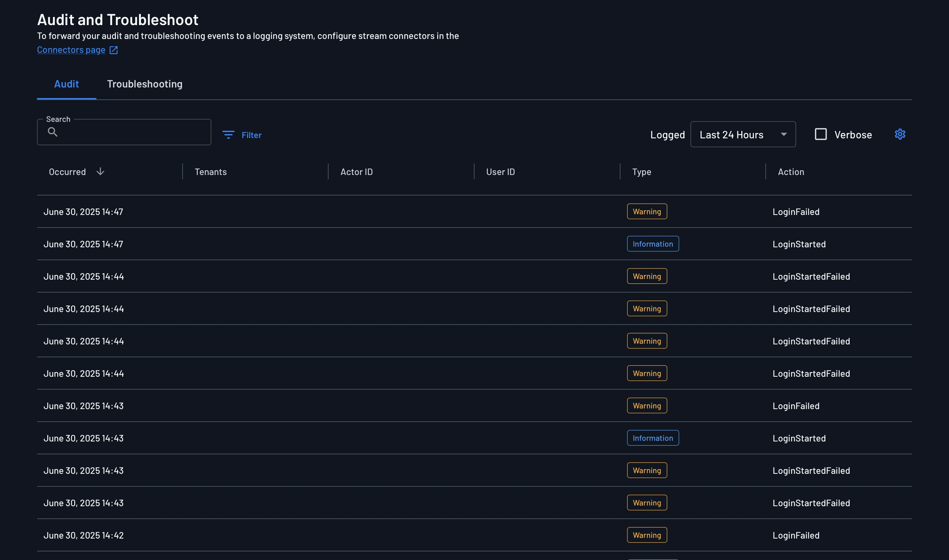This screenshot has width=949, height=560.
Task: Select the Audit tab
Action: click(x=66, y=84)
